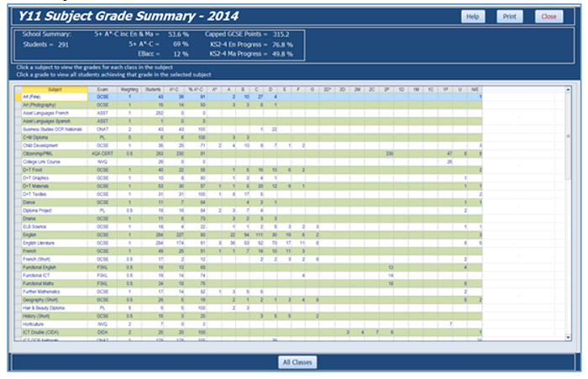Select the Dance subject
The width and height of the screenshot is (588, 379).
click(x=55, y=203)
